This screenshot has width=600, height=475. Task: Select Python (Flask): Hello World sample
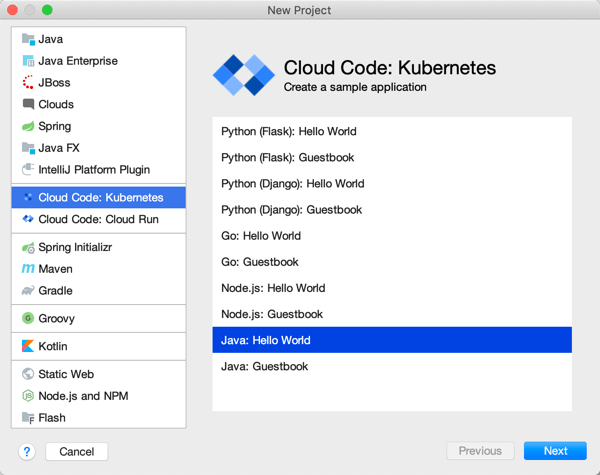coord(392,131)
